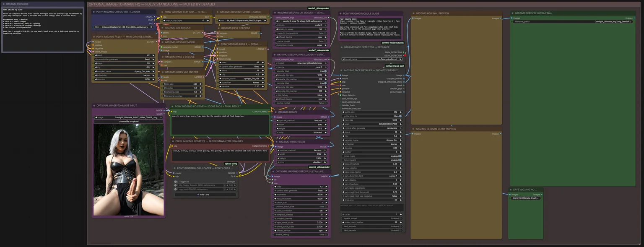The image size is (644, 247).
Task: Toggle noise_mask in FACE DETAILER
Action: [x=371, y=156]
